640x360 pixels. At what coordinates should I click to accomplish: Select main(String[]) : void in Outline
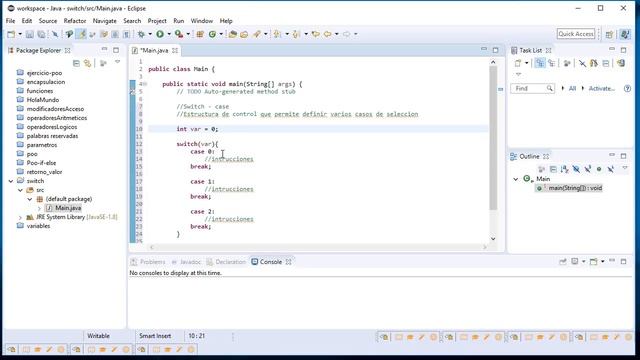click(575, 188)
